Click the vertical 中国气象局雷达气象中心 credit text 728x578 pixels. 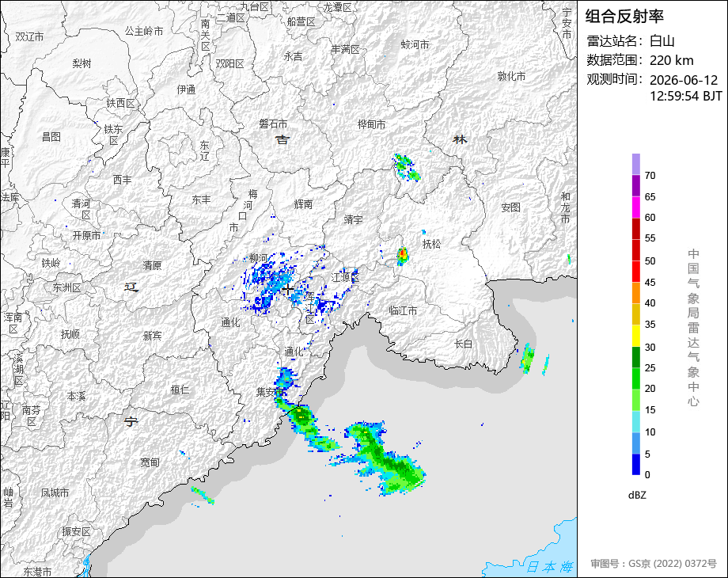coord(693,328)
